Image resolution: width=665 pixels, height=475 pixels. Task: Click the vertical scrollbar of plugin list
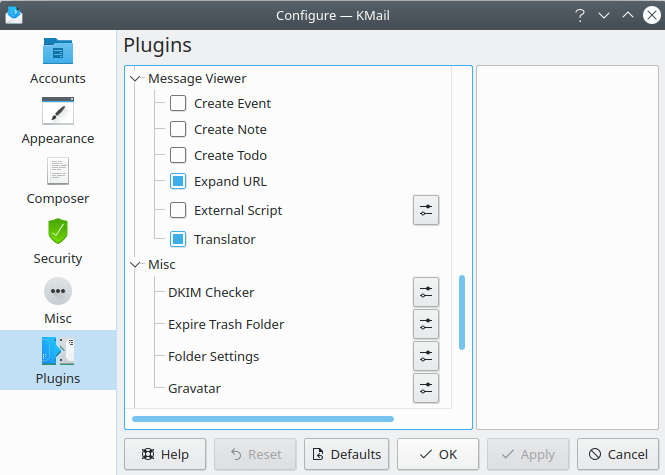[461, 312]
